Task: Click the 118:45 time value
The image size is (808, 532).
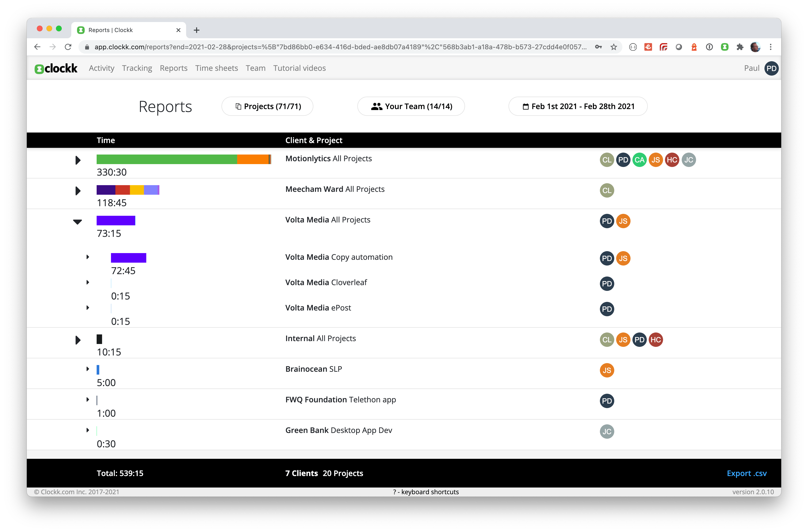Action: click(112, 203)
